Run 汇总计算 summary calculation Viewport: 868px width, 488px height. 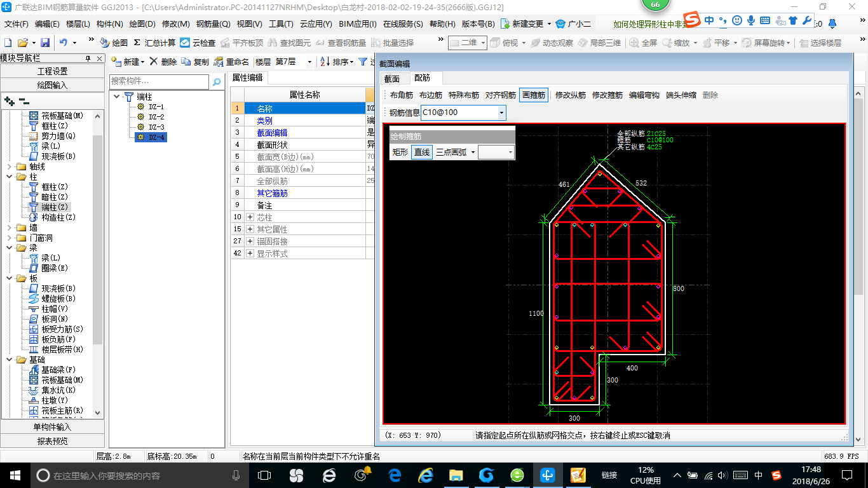coord(154,43)
